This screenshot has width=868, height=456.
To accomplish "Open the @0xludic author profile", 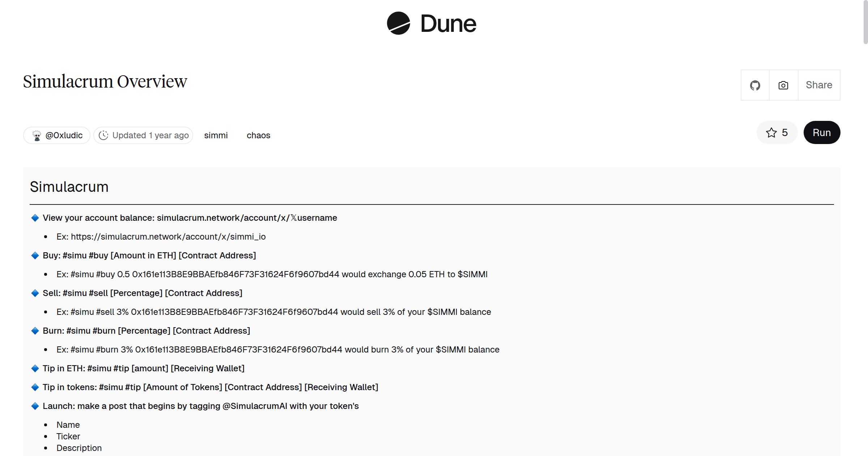I will 64,135.
